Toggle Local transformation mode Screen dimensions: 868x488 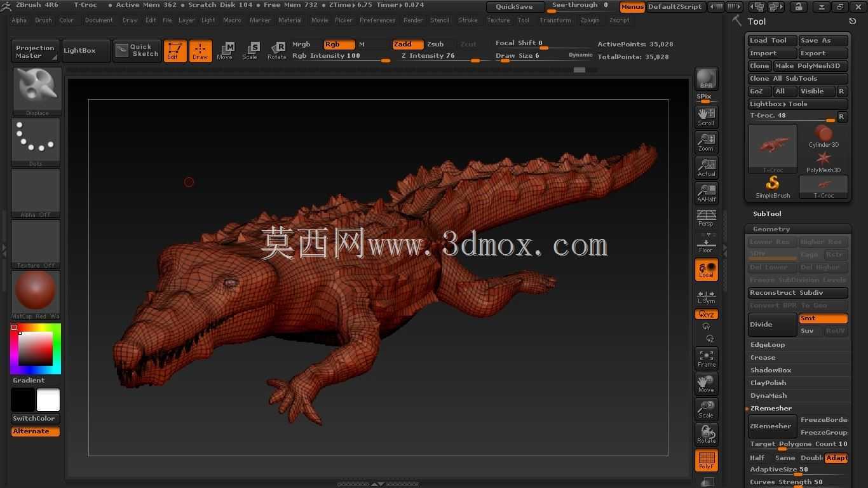707,269
